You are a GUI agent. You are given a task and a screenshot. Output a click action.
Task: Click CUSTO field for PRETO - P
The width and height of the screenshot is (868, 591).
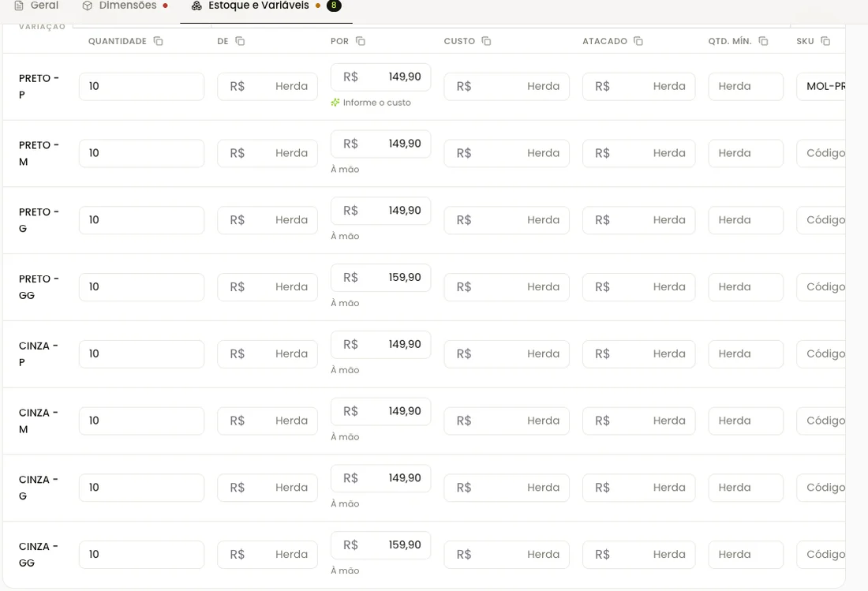tap(507, 86)
